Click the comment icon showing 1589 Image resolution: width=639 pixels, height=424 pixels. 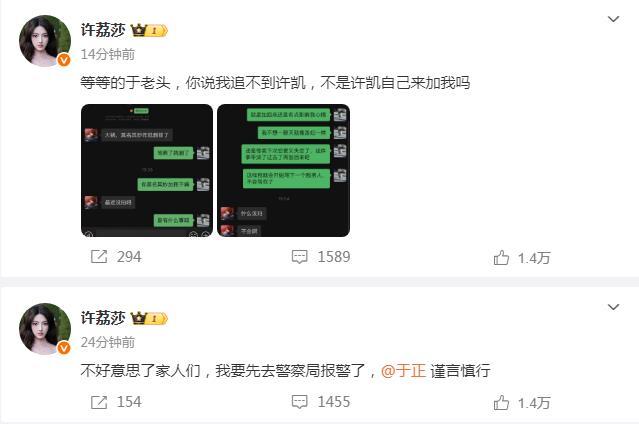click(300, 257)
